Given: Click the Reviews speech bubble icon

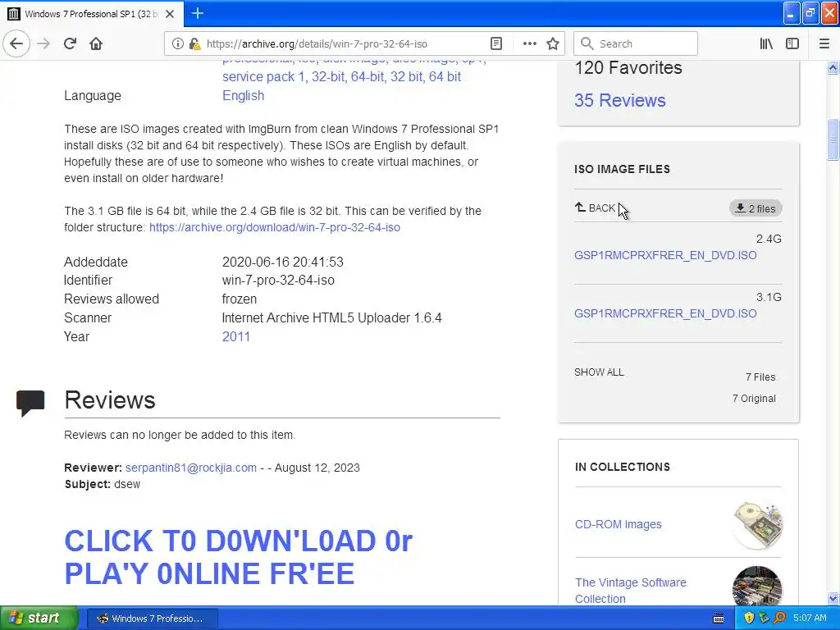Looking at the screenshot, I should 30,403.
